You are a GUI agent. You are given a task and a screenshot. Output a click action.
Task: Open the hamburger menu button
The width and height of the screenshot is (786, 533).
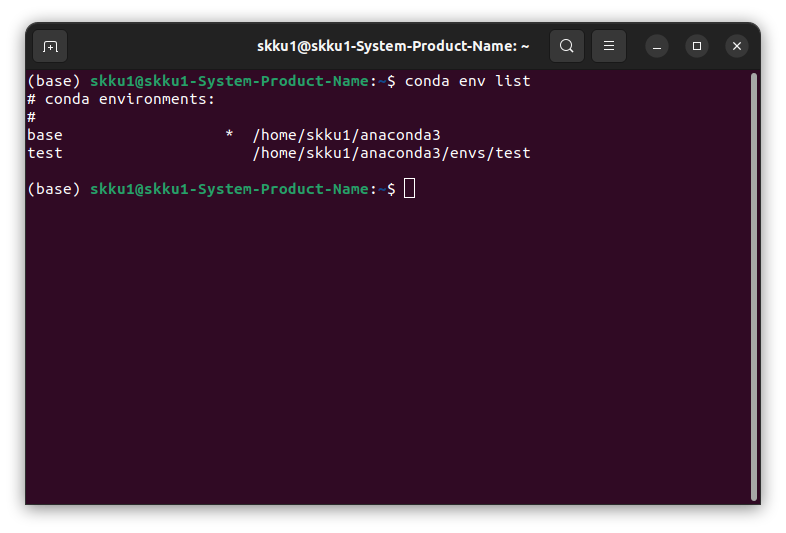tap(609, 46)
